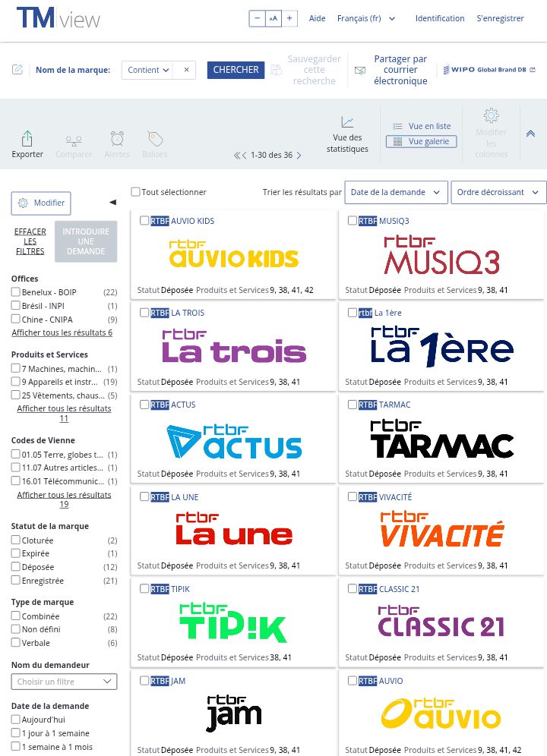
Task: Click INTRODUIRE UNE DEMANDE button
Action: click(x=86, y=241)
